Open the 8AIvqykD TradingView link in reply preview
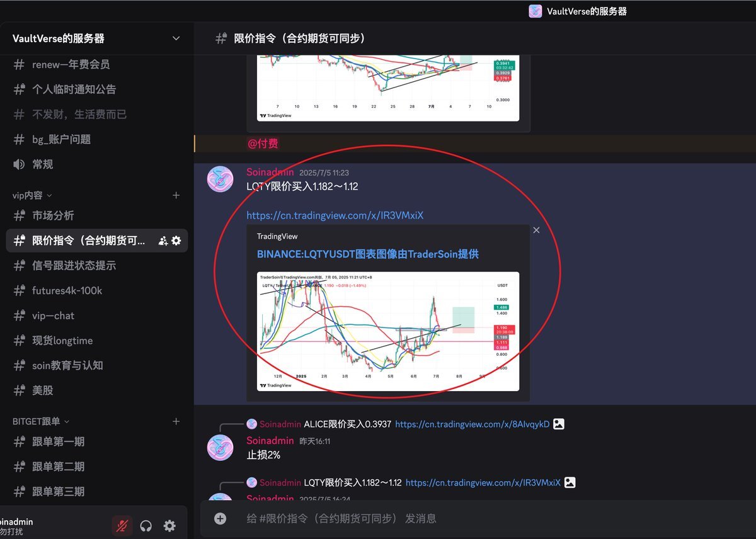This screenshot has width=756, height=539. click(x=472, y=424)
